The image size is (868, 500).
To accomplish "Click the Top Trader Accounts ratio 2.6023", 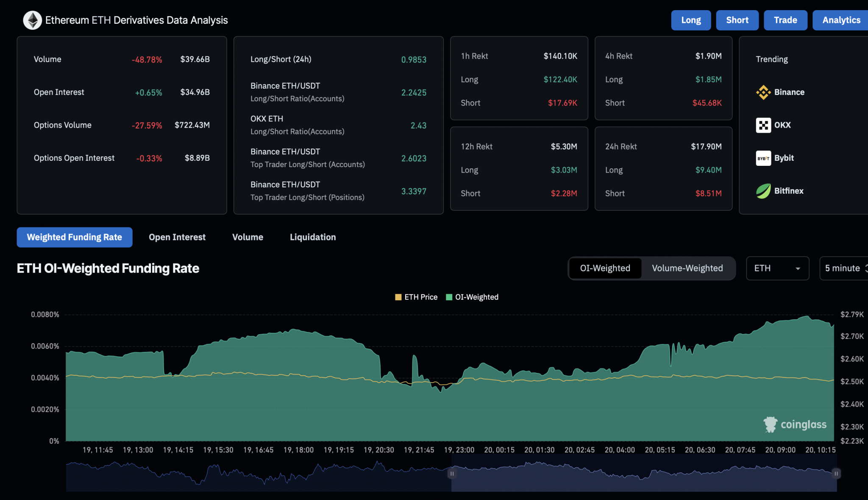I will pos(414,158).
